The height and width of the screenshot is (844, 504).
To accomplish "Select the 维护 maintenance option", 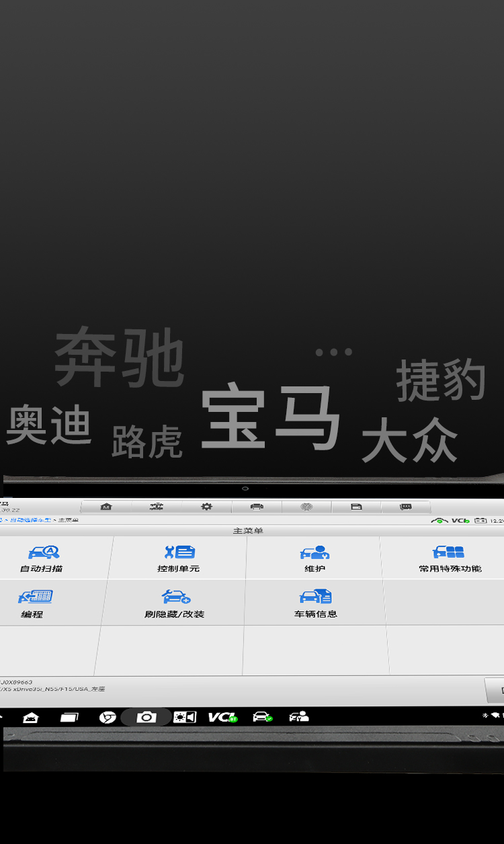I will (x=314, y=558).
